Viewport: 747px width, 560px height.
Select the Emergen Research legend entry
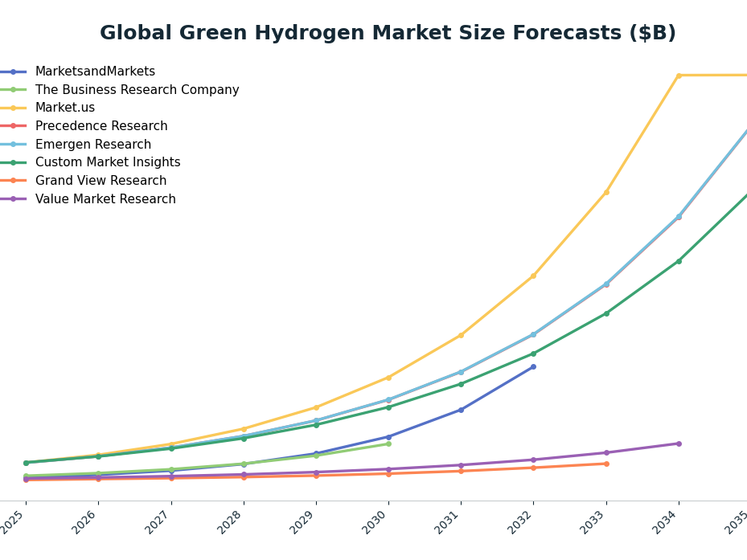tap(76, 144)
